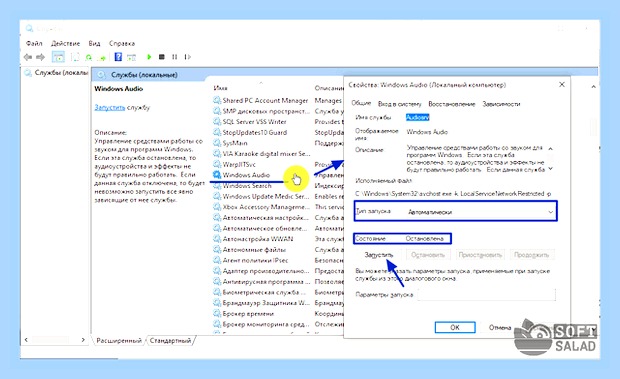Click the Отмена button
The height and width of the screenshot is (379, 620).
coord(500,327)
